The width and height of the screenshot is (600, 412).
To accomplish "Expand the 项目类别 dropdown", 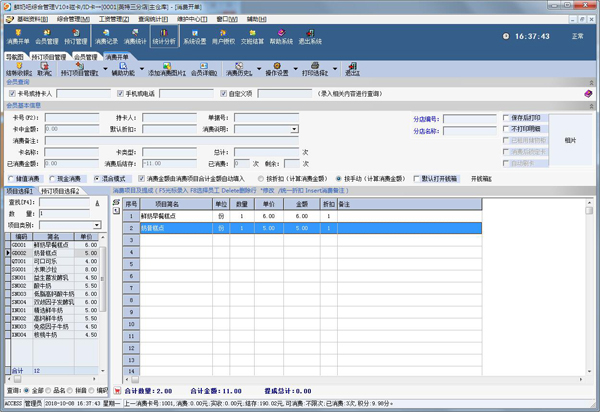I will pos(97,225).
